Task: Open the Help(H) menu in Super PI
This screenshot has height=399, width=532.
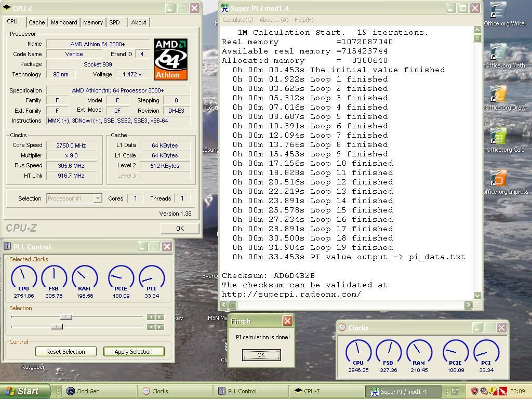Action: tap(304, 20)
